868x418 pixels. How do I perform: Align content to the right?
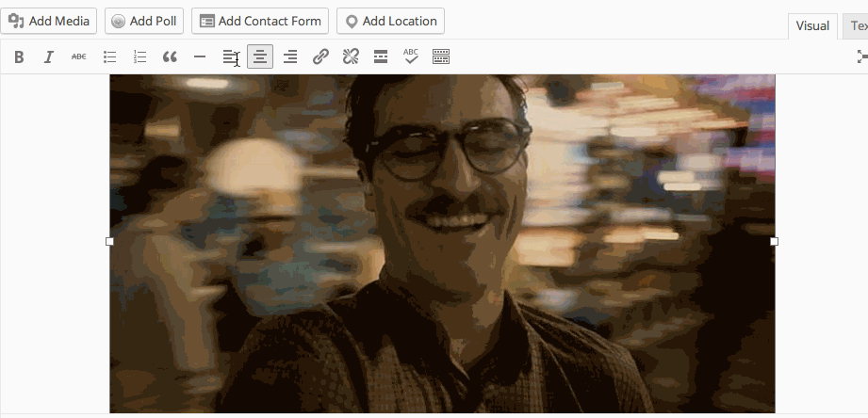tap(290, 57)
